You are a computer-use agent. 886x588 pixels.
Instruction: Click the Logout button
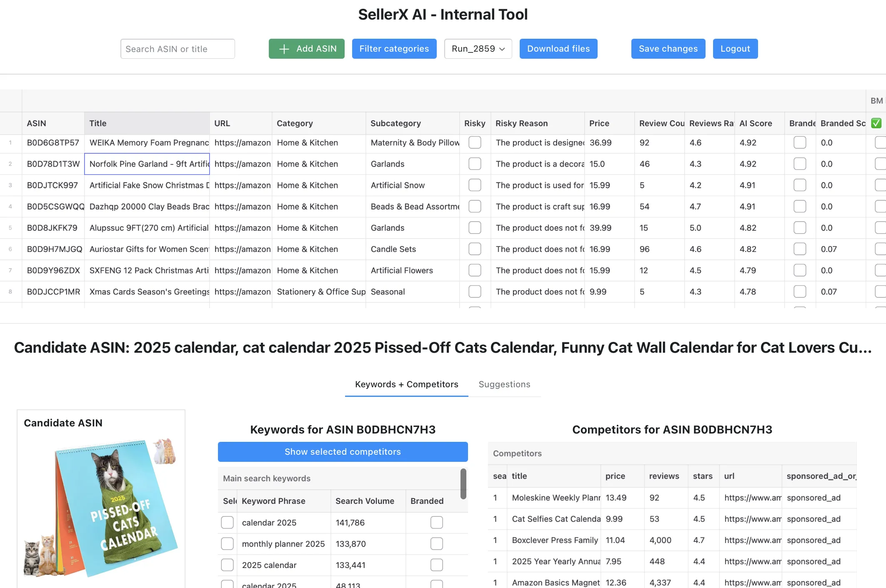(x=735, y=49)
